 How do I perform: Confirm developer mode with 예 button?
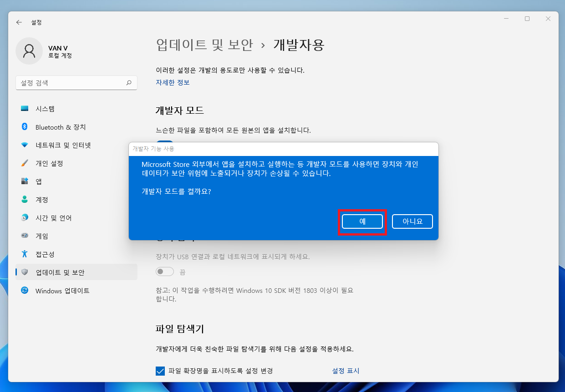tap(362, 221)
